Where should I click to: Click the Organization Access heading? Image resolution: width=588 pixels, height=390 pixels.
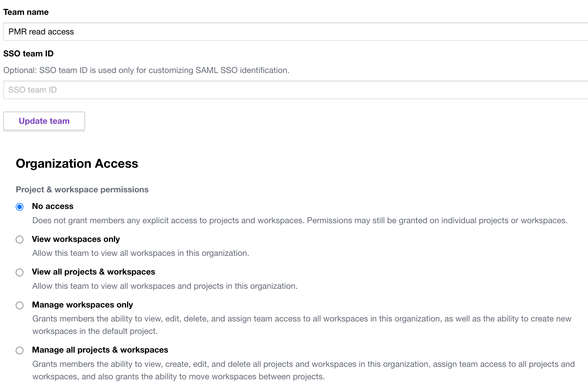77,164
